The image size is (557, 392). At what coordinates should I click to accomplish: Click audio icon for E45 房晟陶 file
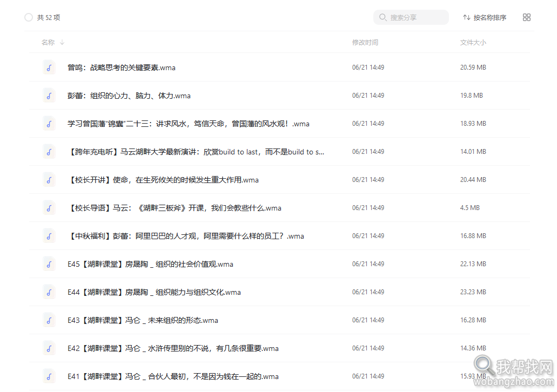click(x=49, y=264)
